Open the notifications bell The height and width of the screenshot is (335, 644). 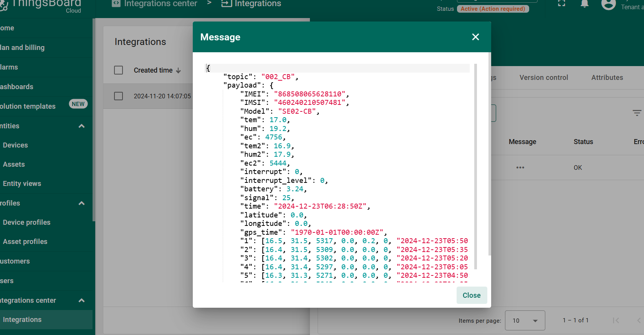tap(584, 4)
